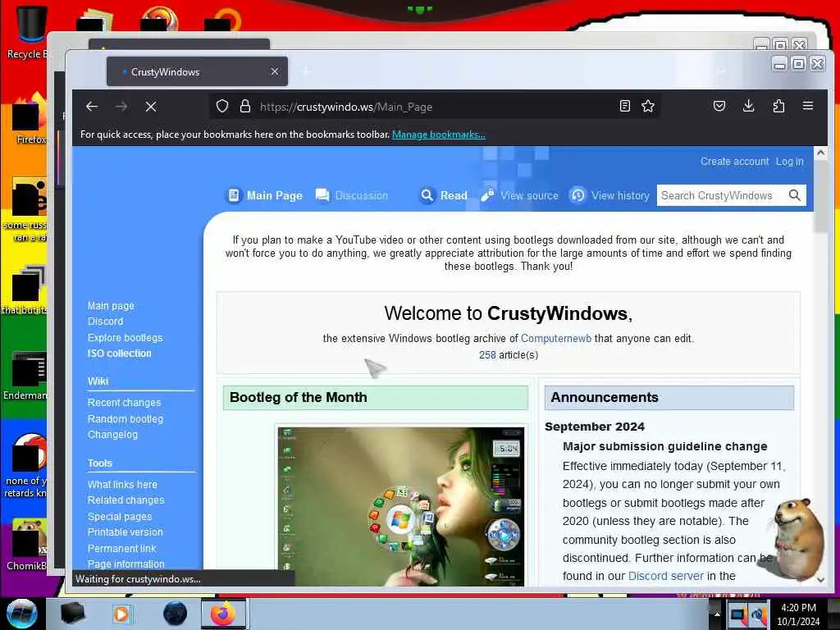Screen dimensions: 840x630
Task: Click the wiki search magnifier icon
Action: pos(794,195)
